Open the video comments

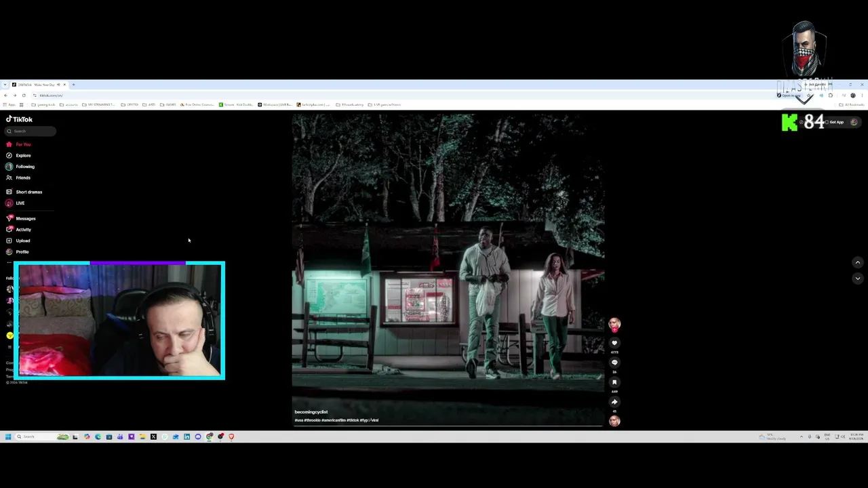[x=614, y=363]
